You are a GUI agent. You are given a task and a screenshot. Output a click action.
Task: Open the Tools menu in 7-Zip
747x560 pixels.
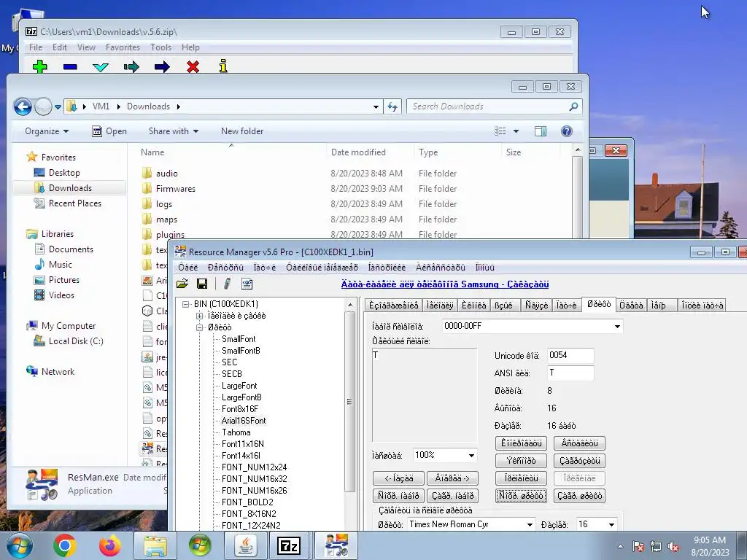161,47
